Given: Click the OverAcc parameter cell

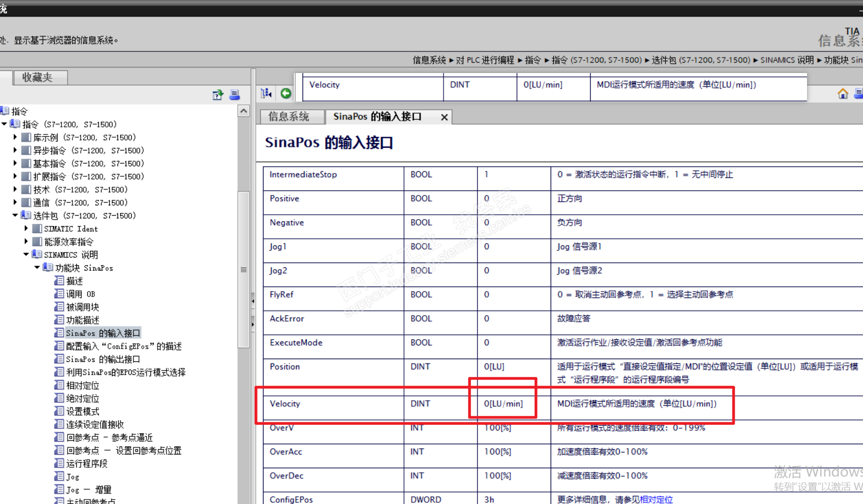Looking at the screenshot, I should 333,456.
